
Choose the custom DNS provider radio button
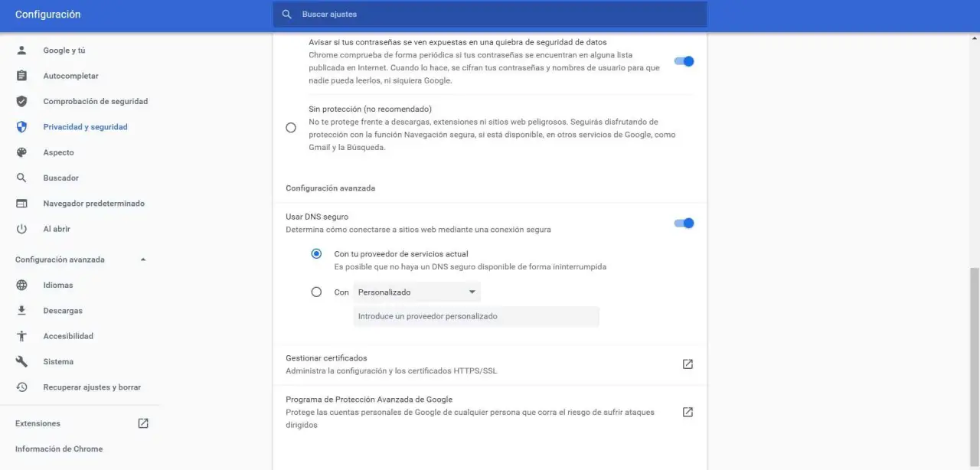316,292
